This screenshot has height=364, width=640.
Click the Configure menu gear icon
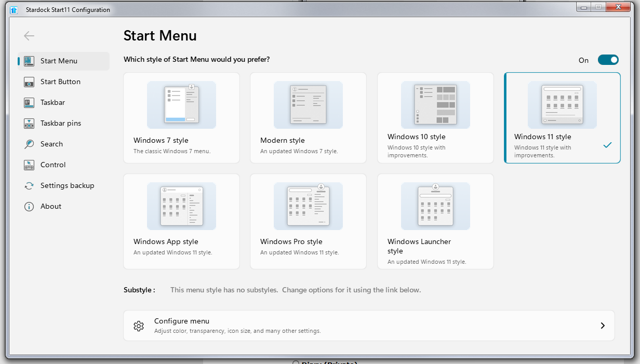(138, 326)
